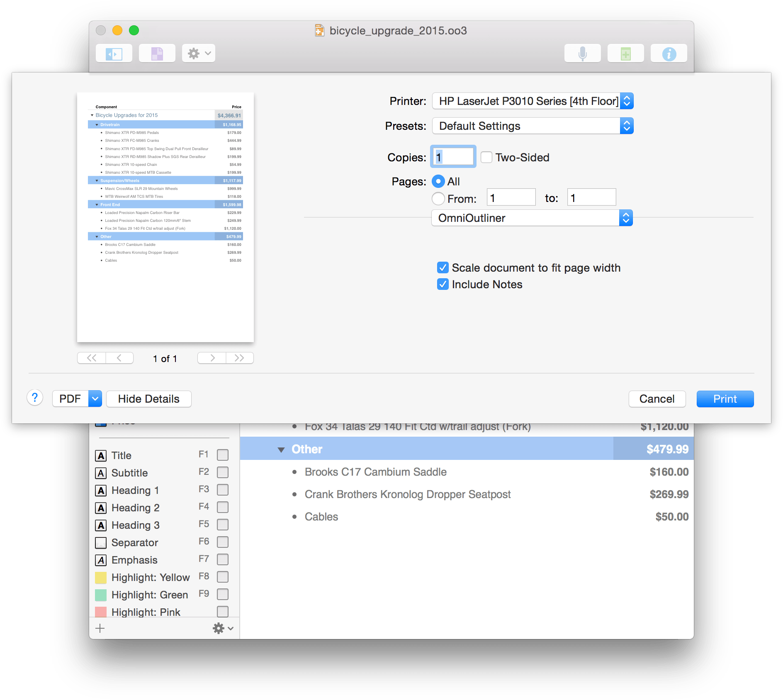Open the blue Inspector info icon
The width and height of the screenshot is (783, 700).
point(669,53)
